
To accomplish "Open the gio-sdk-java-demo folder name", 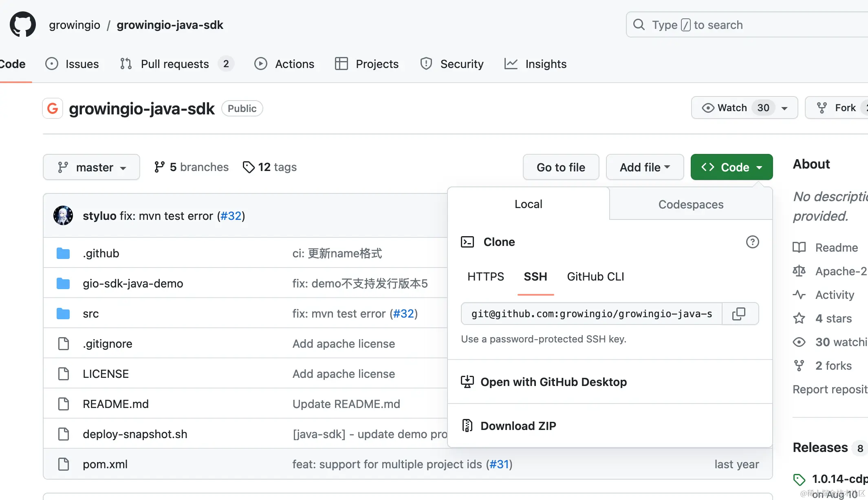I will 133,283.
